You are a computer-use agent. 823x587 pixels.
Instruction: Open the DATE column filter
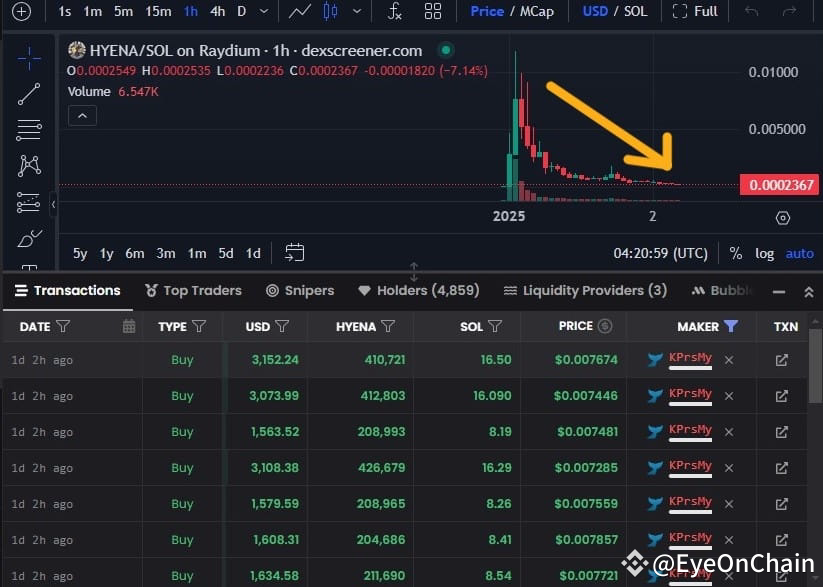[63, 326]
